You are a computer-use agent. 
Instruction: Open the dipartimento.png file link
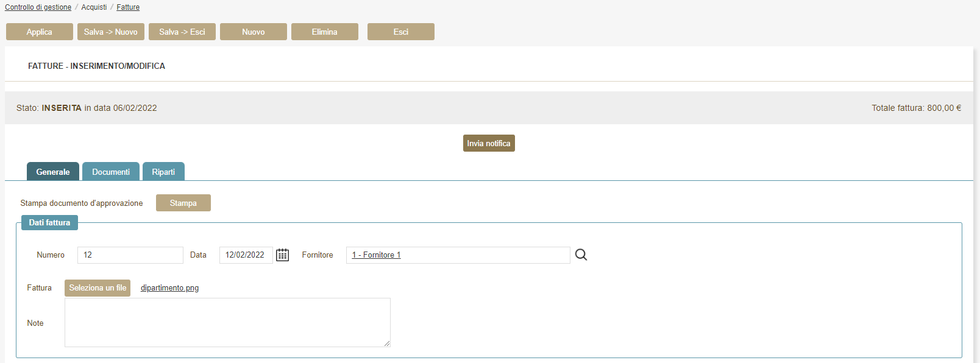pyautogui.click(x=169, y=288)
